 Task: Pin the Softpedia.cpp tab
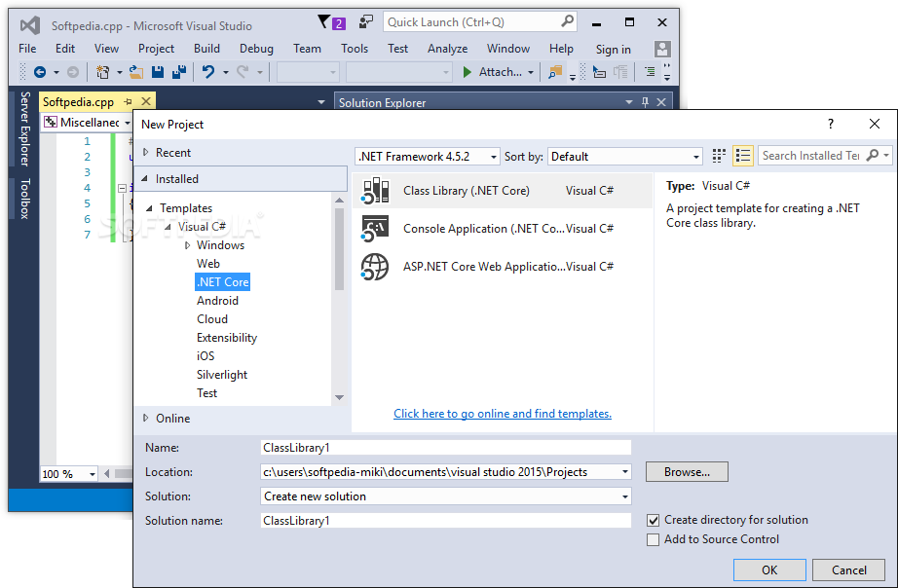pyautogui.click(x=128, y=102)
